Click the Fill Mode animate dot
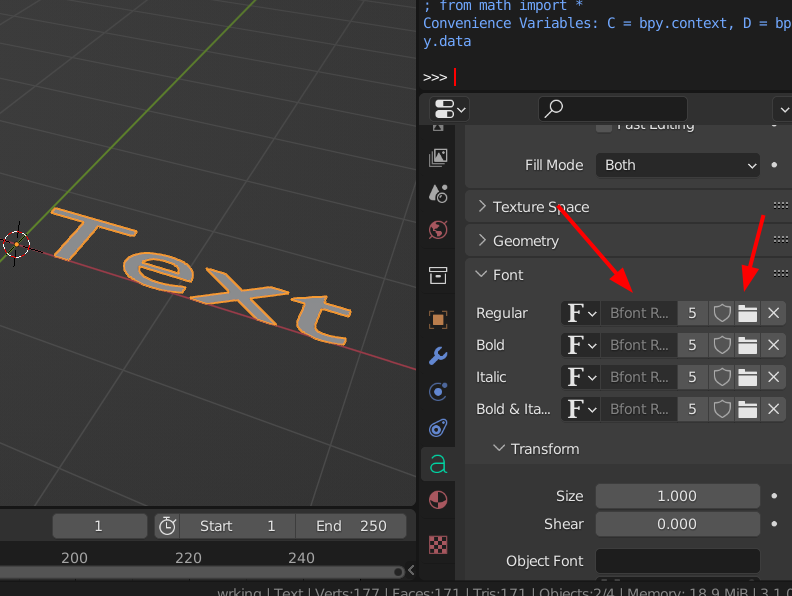The height and width of the screenshot is (596, 792). tap(774, 165)
